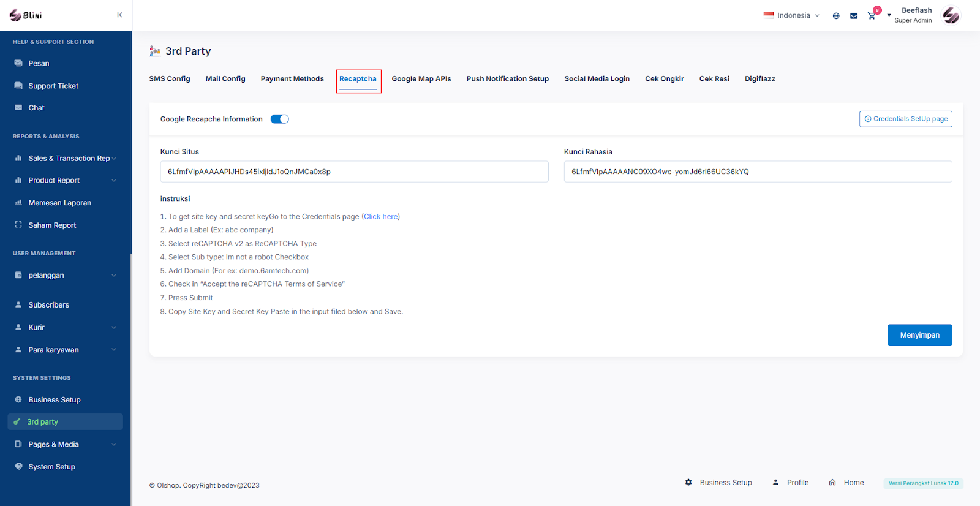980x506 pixels.
Task: Switch to the Mail Config tab
Action: [x=225, y=79]
